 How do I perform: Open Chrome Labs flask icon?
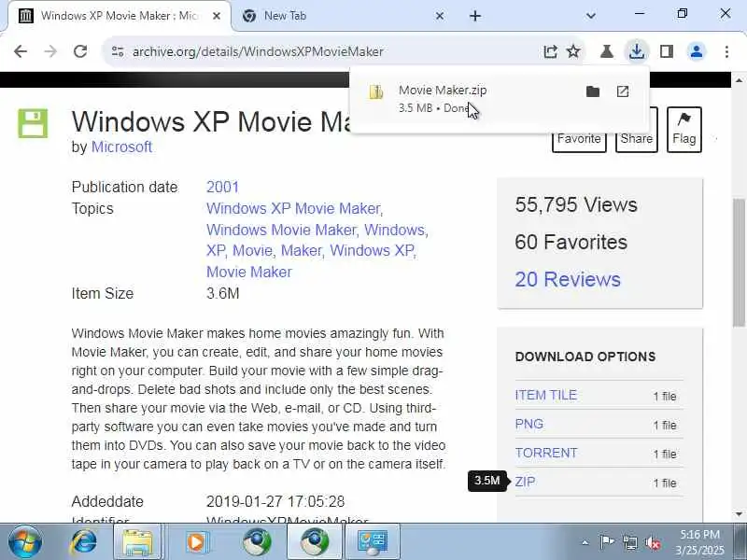pyautogui.click(x=606, y=51)
